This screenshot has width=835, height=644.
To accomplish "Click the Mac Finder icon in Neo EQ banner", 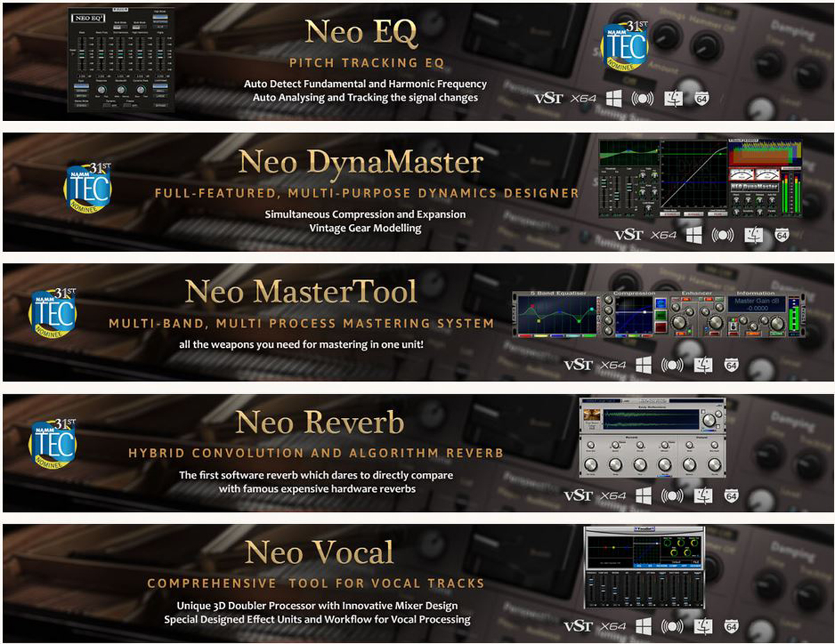I will [x=675, y=98].
